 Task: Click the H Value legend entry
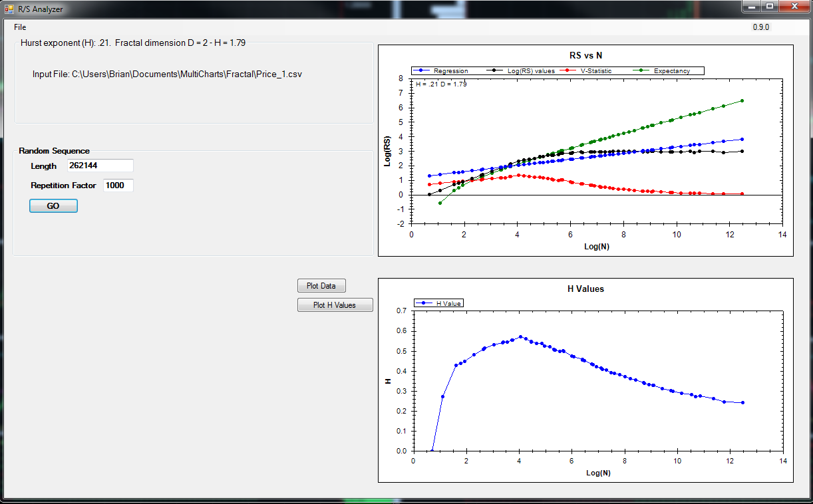438,303
